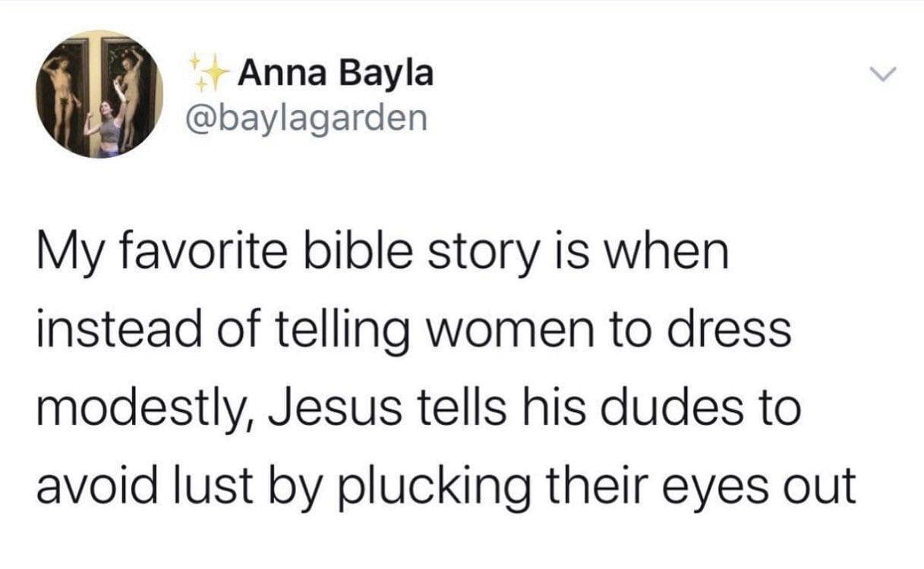Click the word "instead" starting the second line

coord(111,330)
